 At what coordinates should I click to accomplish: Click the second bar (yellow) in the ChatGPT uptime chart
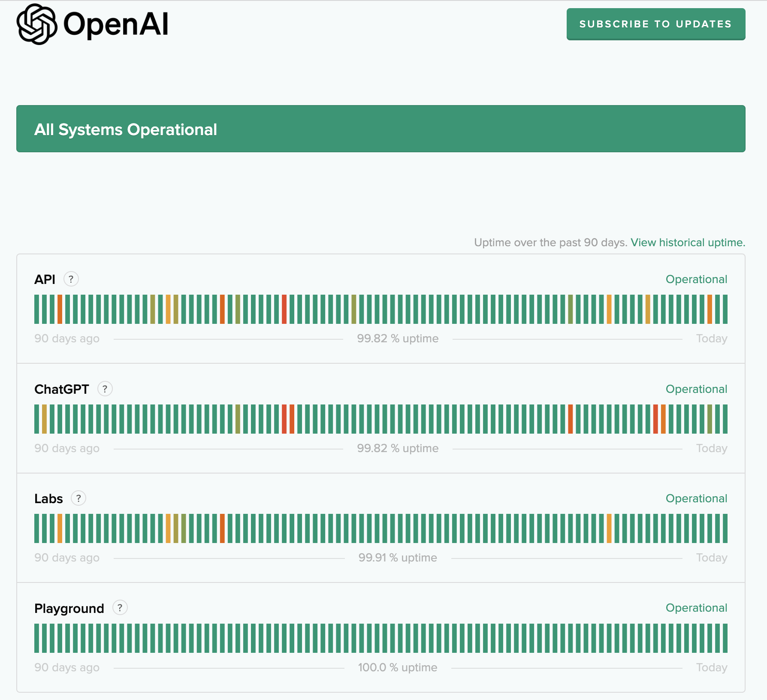pos(45,419)
